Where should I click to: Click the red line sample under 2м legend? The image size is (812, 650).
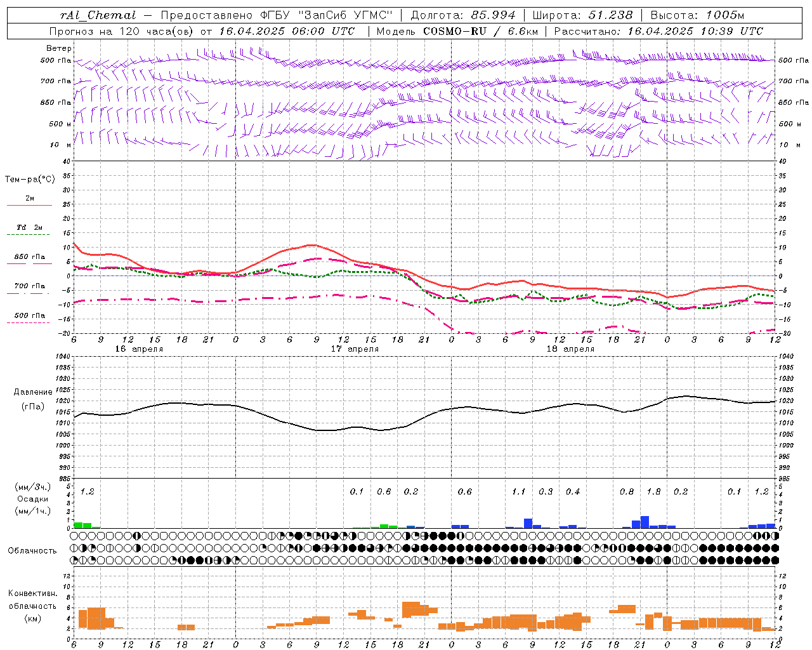click(29, 206)
